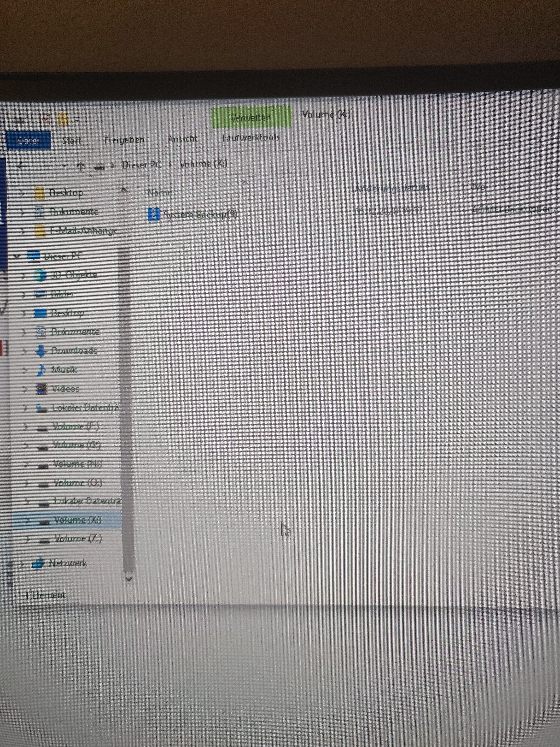
Task: Switch to the Ansicht ribbon tab
Action: click(x=182, y=139)
